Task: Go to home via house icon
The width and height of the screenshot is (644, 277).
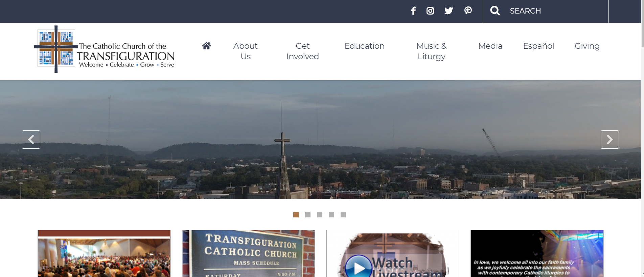Action: coord(206,46)
